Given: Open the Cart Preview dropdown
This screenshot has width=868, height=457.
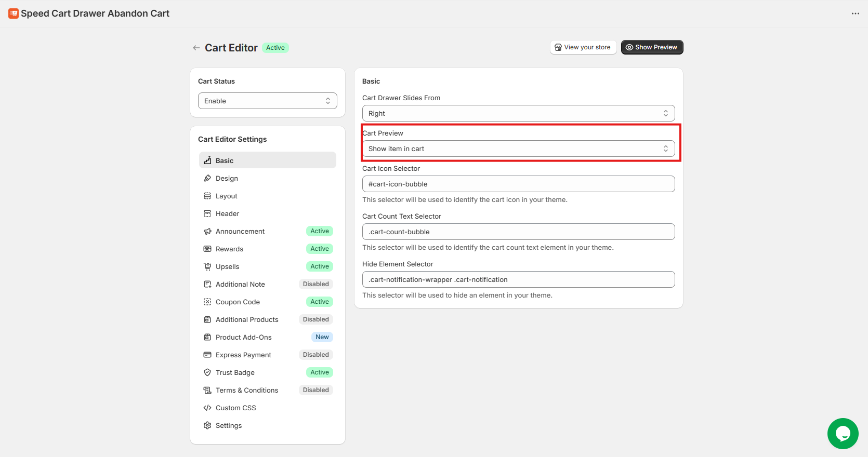Looking at the screenshot, I should click(518, 149).
